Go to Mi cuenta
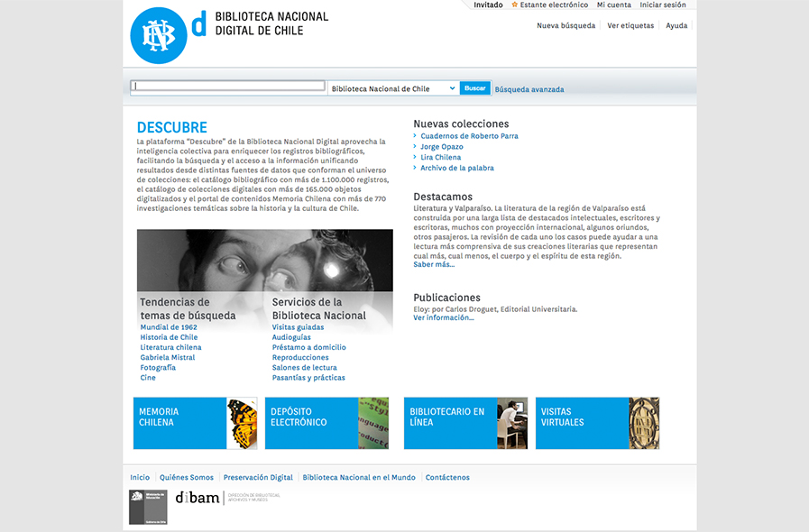The image size is (809, 532). [614, 5]
